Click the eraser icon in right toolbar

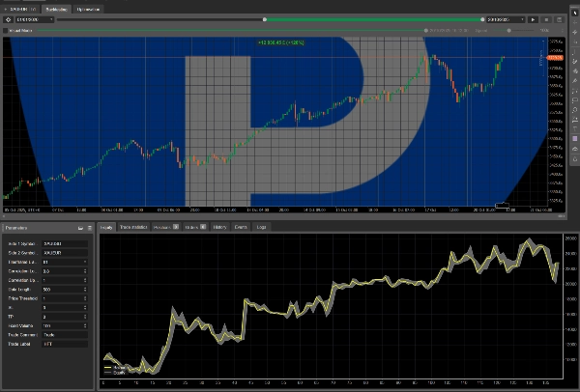[x=575, y=149]
